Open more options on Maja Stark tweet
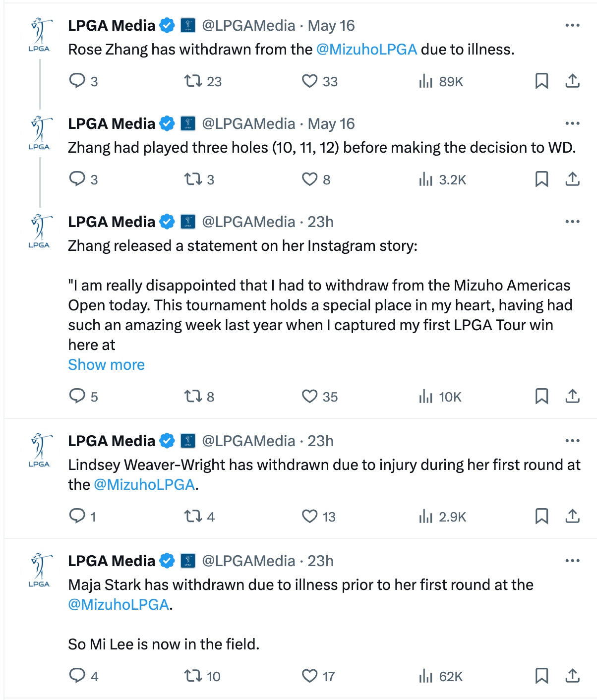This screenshot has width=597, height=700. (x=572, y=561)
